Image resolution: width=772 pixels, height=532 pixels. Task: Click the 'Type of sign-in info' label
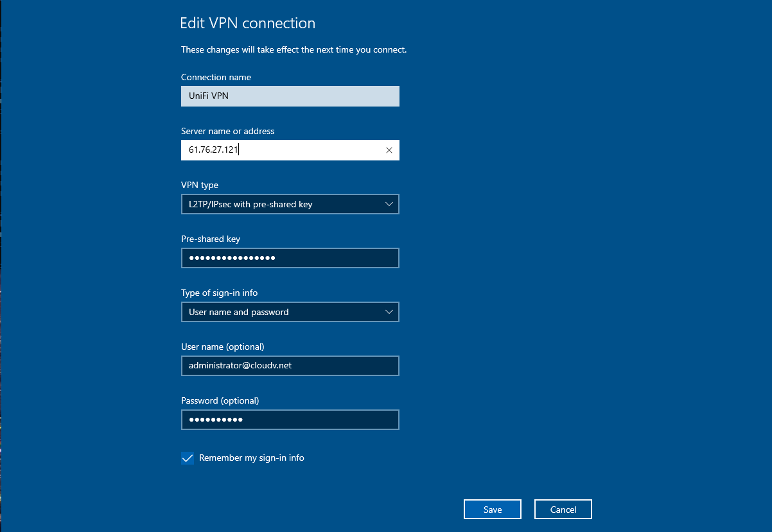click(220, 293)
